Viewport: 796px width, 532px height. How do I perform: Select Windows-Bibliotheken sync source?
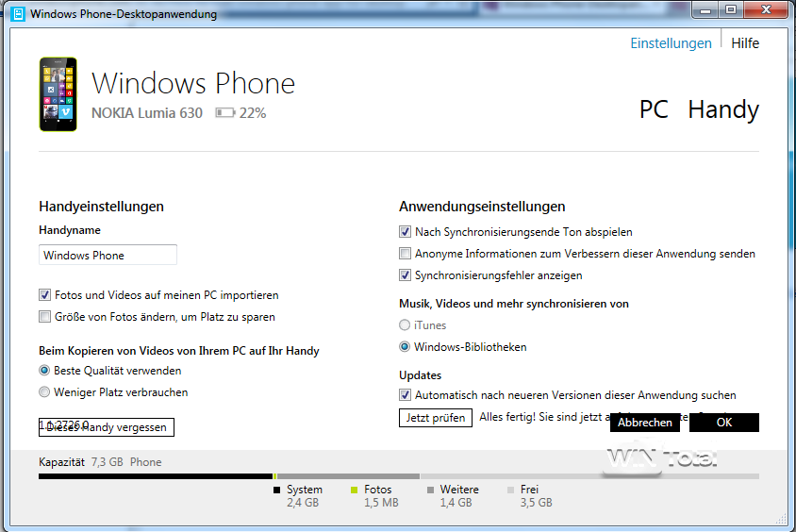(405, 347)
